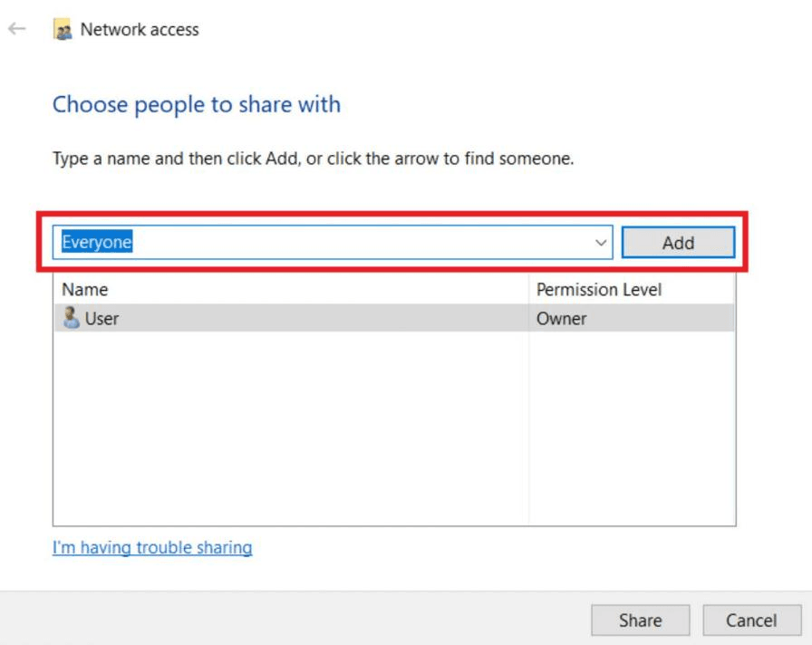The width and height of the screenshot is (812, 645).
Task: Sort by Permission Level column header
Action: 599,290
